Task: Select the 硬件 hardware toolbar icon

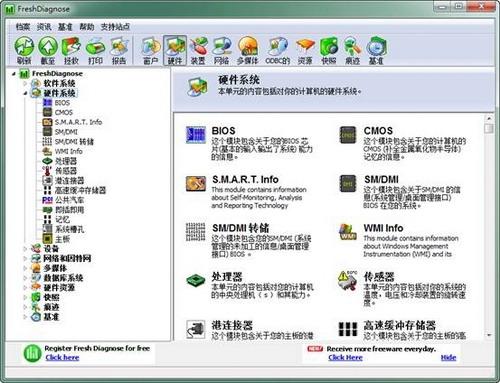Action: click(175, 50)
